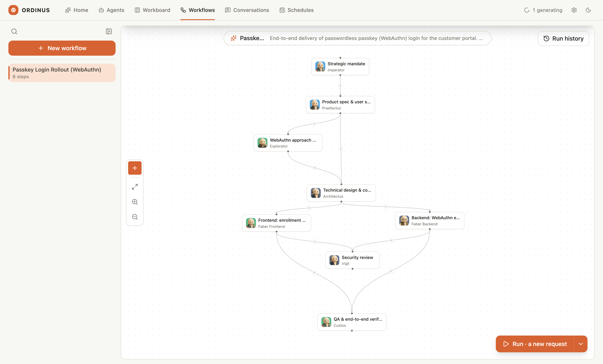Click the Architectus agent avatar
This screenshot has width=603, height=364.
pos(316,193)
